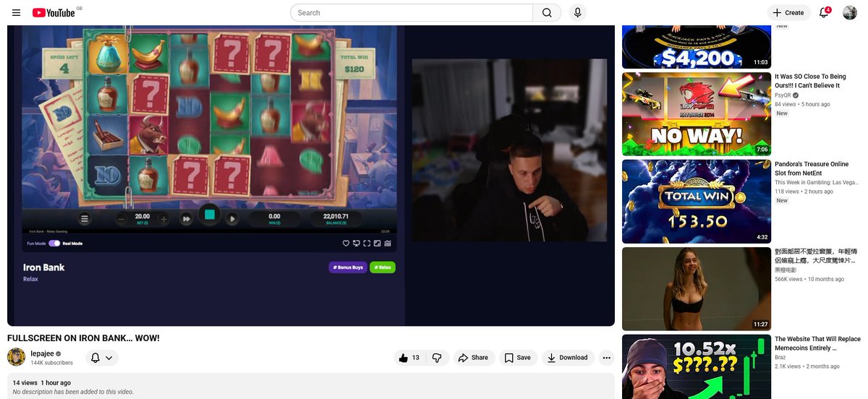868x399 pixels.
Task: Open the Chinese-titled video from 黑橙电影
Action: [x=815, y=256]
